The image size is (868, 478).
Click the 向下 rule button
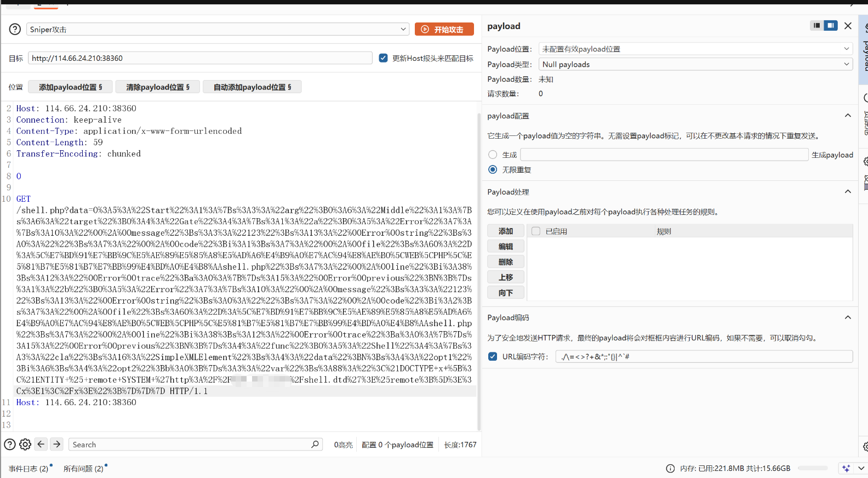[506, 292]
